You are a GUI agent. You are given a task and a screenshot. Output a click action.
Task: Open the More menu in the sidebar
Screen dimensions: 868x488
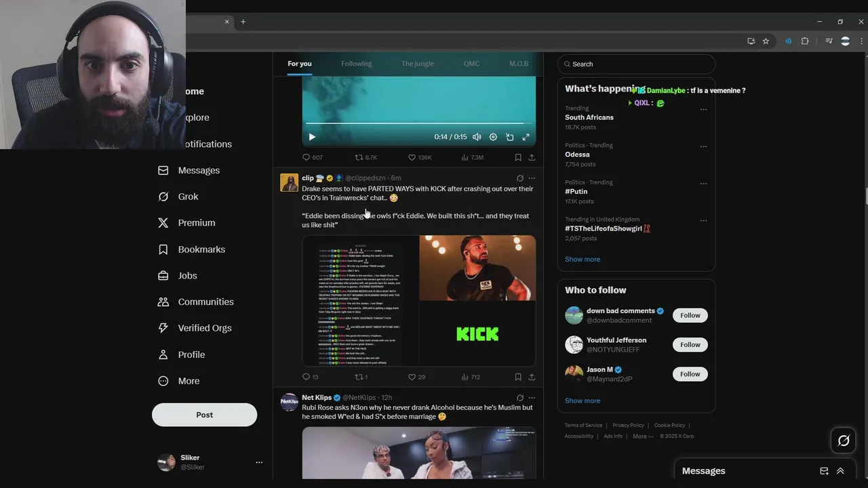pos(178,381)
